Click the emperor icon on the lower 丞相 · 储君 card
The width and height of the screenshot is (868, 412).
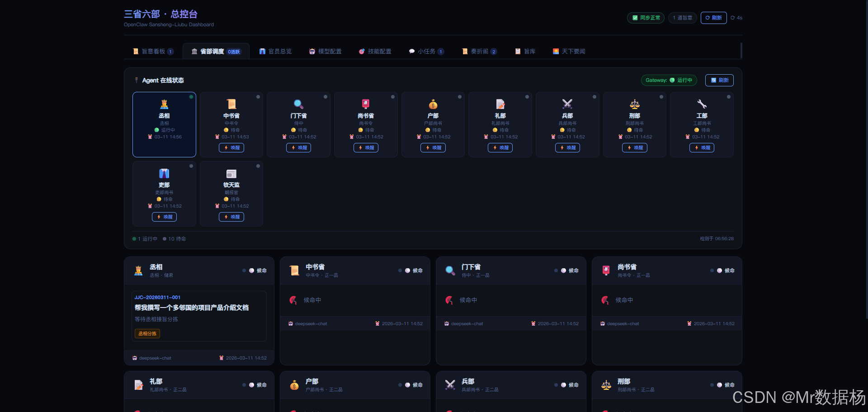coord(138,270)
